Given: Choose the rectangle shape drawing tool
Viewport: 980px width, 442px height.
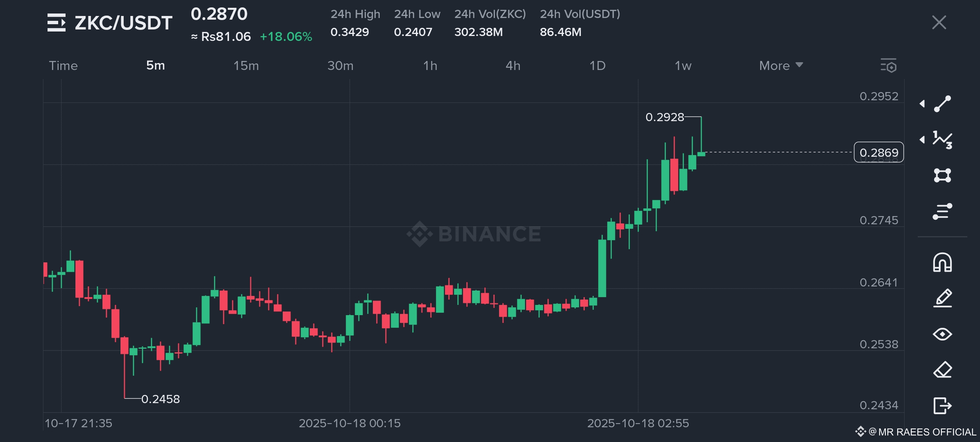Looking at the screenshot, I should [942, 175].
